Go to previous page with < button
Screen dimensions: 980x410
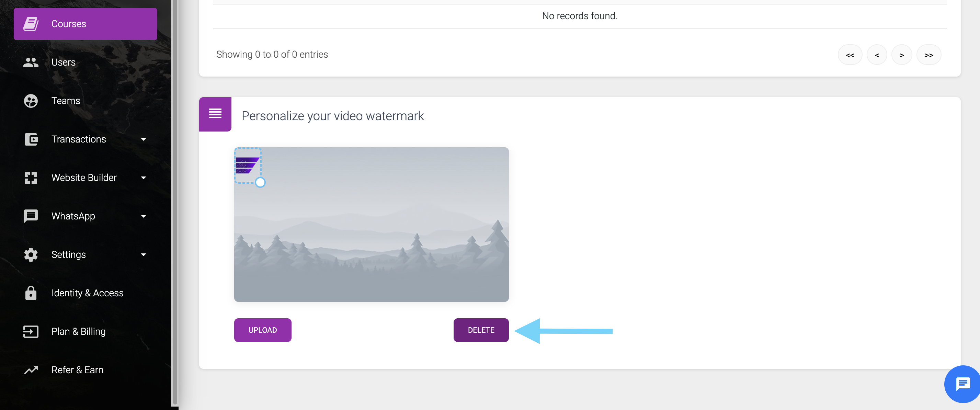click(877, 55)
